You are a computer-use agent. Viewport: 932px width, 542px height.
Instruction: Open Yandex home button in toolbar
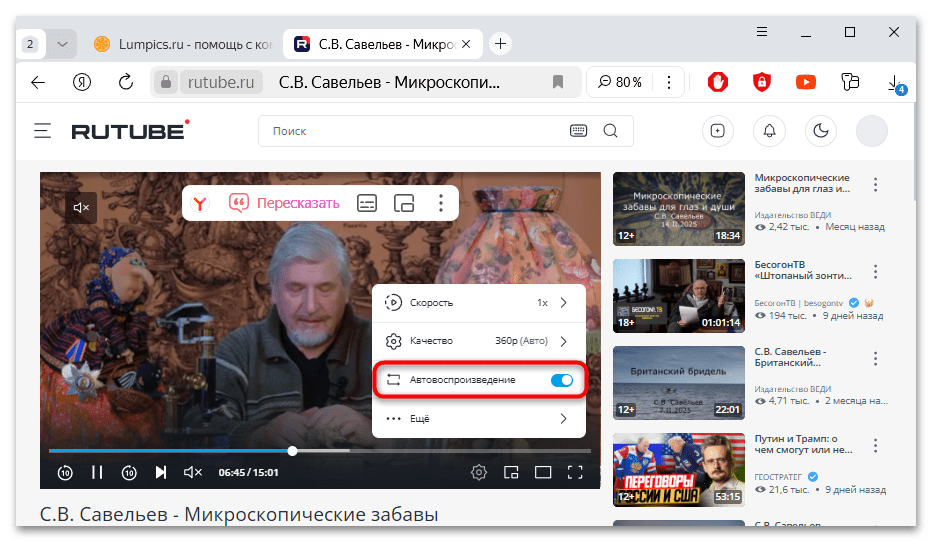(x=82, y=82)
